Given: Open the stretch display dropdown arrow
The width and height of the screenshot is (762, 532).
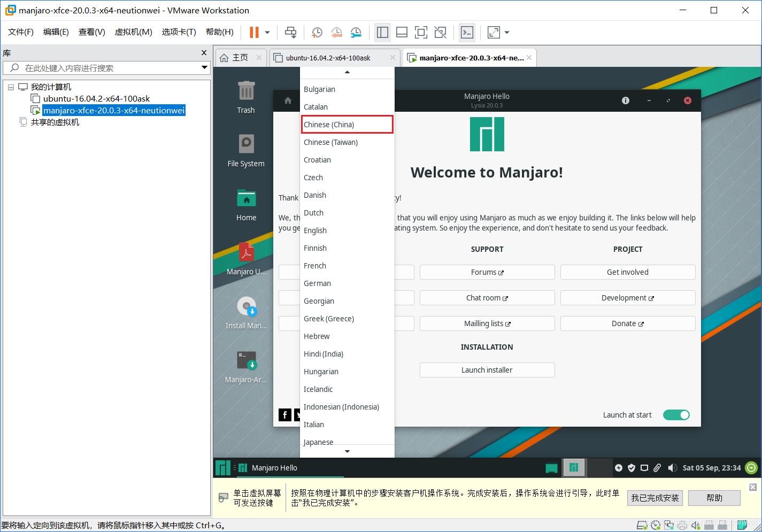Looking at the screenshot, I should (x=507, y=33).
